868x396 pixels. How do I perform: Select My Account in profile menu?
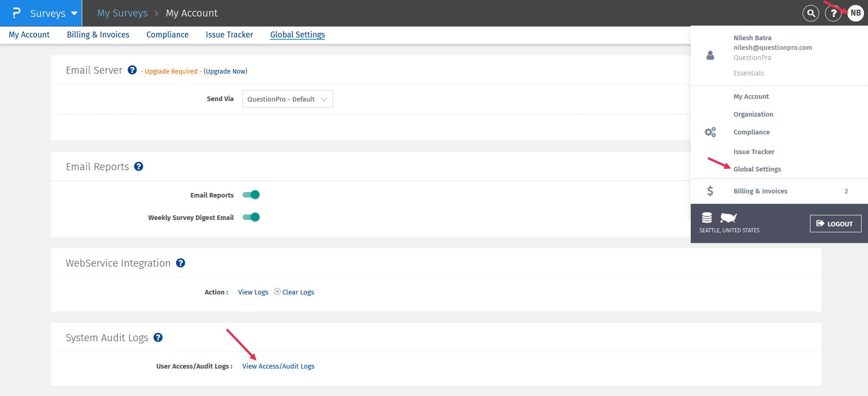pyautogui.click(x=751, y=96)
